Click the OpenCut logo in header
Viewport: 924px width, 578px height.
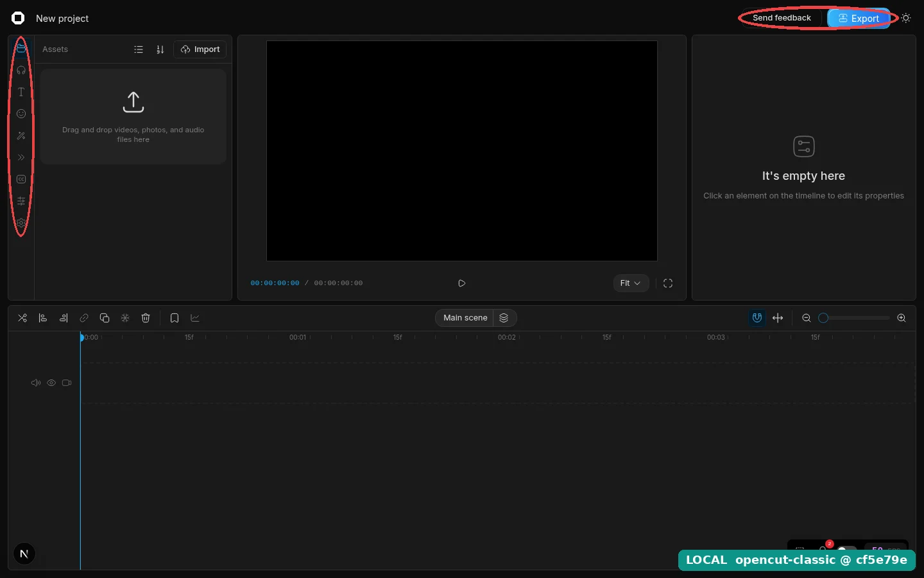tap(18, 18)
